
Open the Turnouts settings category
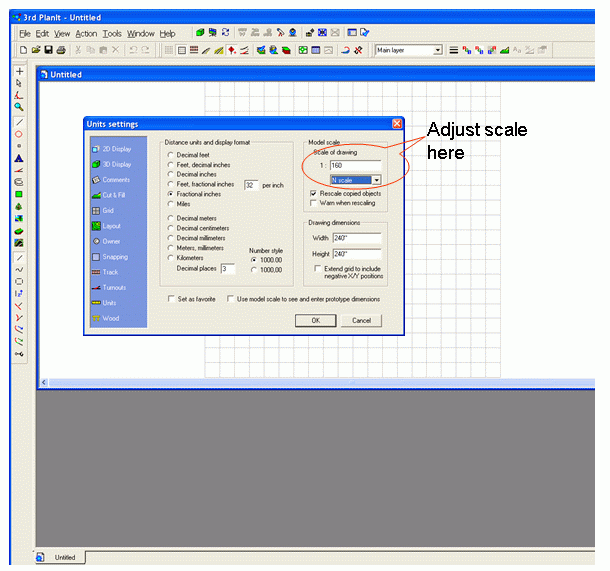point(109,287)
